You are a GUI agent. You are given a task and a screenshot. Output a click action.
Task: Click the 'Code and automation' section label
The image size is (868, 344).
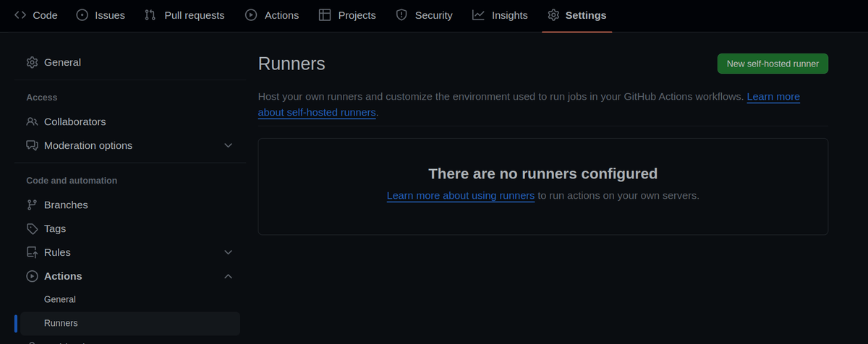pyautogui.click(x=72, y=181)
